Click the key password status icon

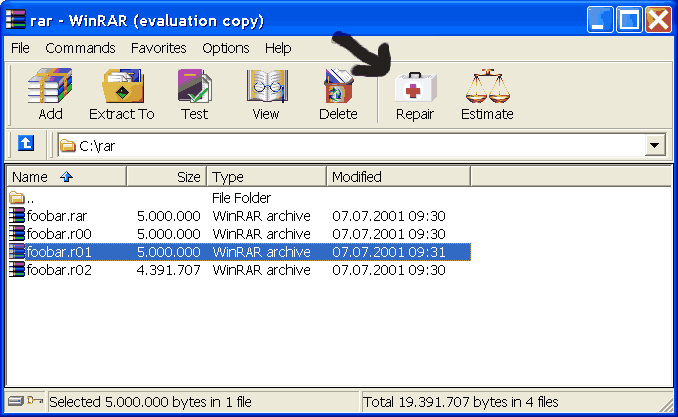(35, 401)
